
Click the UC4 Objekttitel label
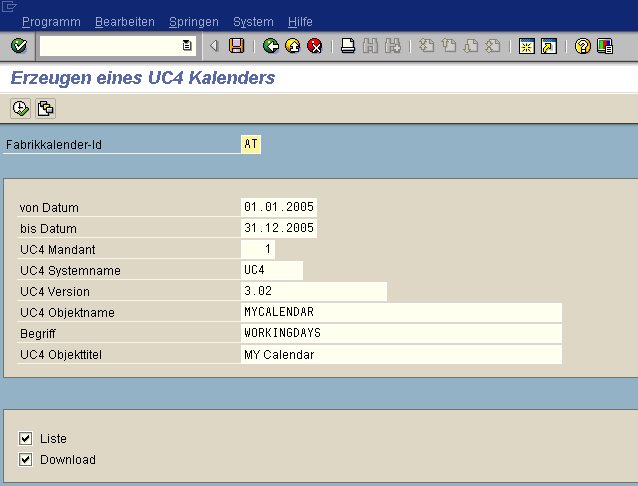point(61,355)
